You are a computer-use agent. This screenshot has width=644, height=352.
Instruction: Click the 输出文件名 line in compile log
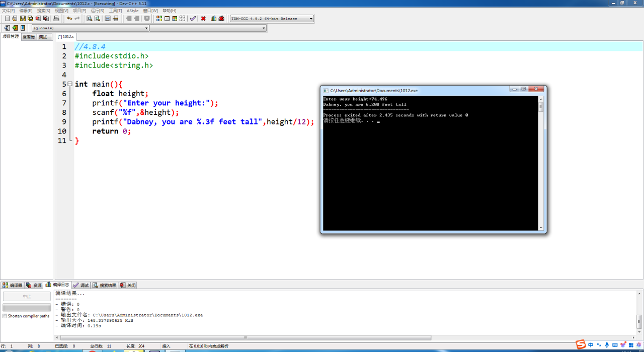click(129, 315)
